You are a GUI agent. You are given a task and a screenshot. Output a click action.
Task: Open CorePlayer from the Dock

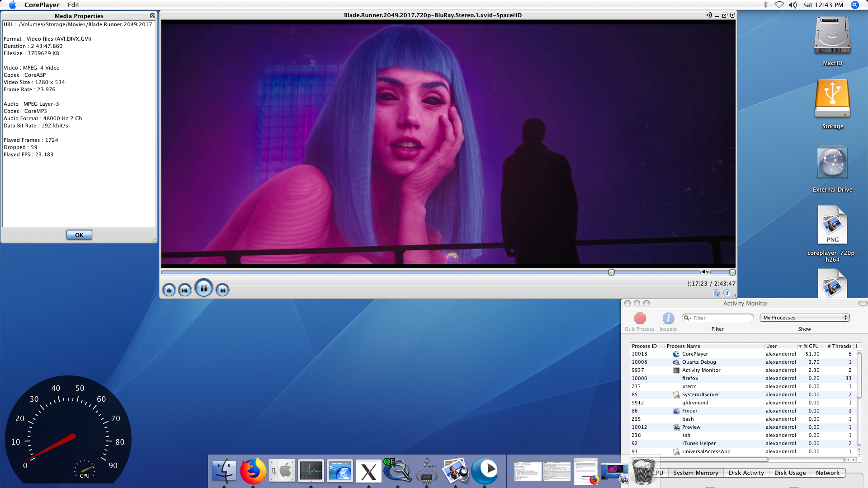[x=485, y=470]
